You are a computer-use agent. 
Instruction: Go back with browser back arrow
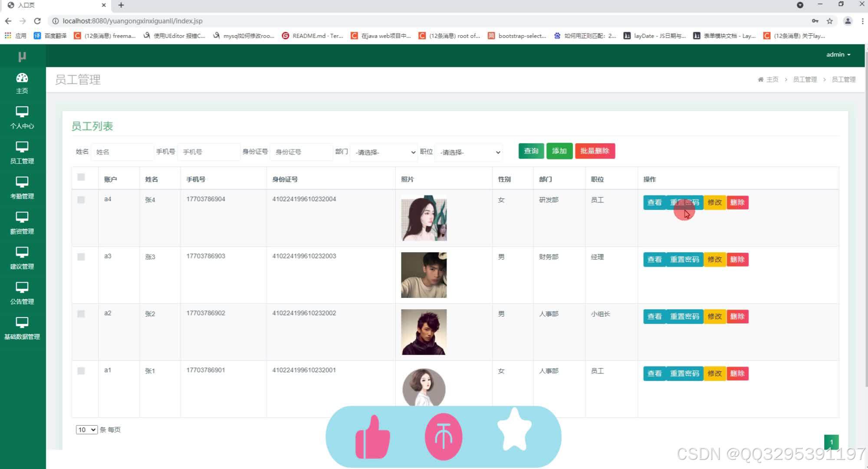8,21
